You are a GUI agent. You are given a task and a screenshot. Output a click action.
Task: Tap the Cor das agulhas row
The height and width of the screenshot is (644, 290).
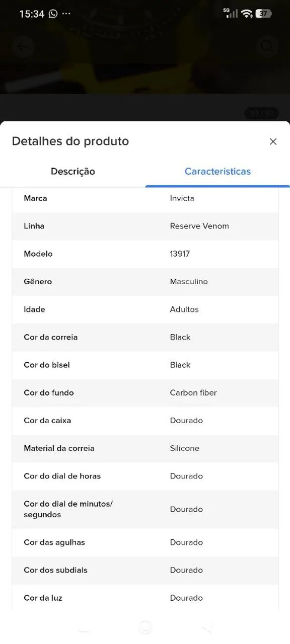pos(145,542)
